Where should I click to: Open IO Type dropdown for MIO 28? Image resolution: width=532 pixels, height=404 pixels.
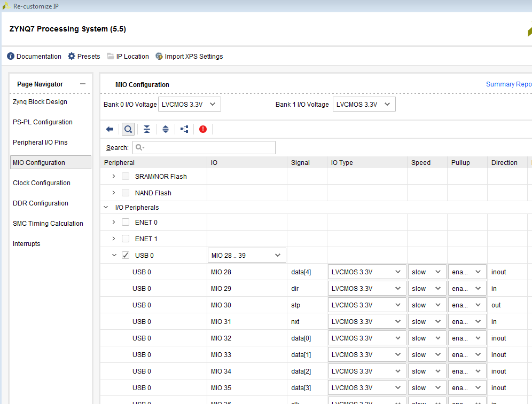click(x=367, y=272)
